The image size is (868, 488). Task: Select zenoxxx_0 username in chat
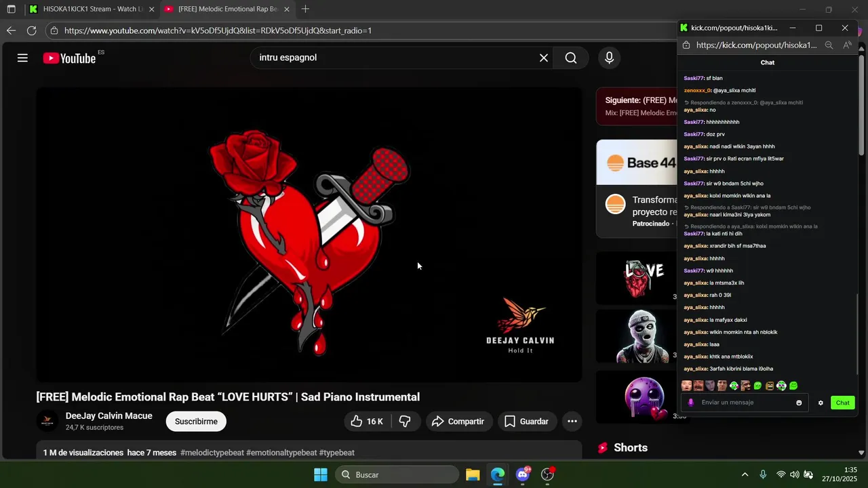pos(697,90)
